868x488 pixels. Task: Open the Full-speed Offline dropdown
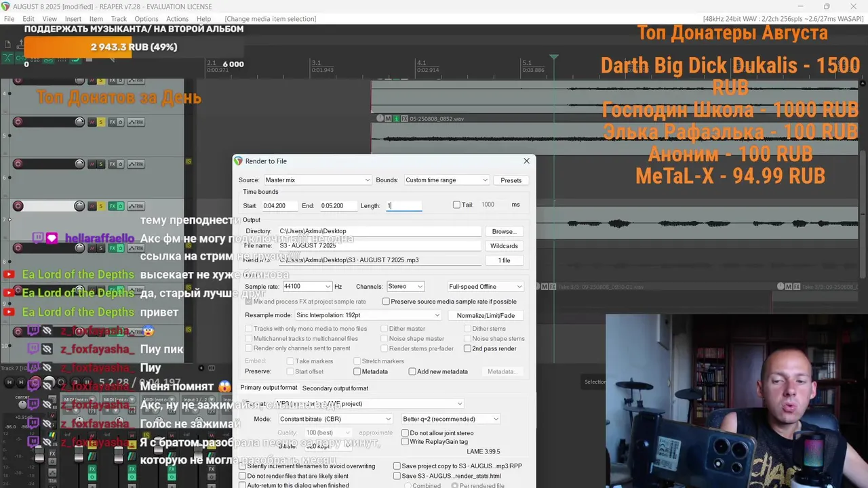(486, 287)
